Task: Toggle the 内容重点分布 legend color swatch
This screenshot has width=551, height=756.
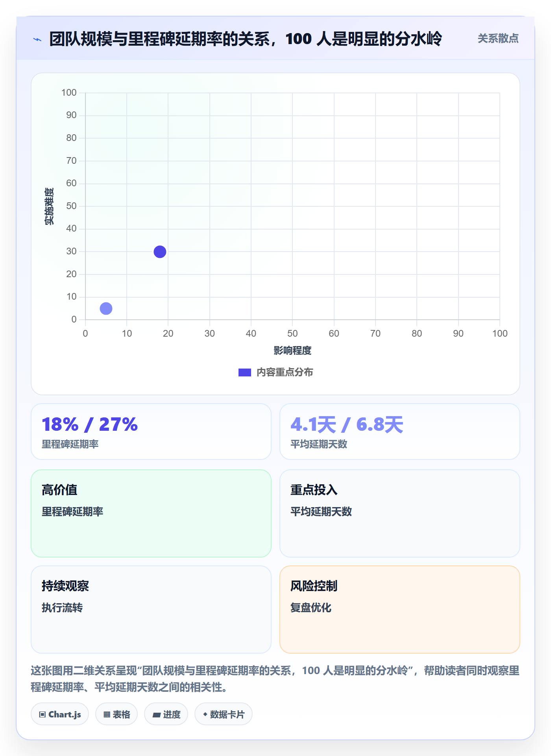Action: coord(244,372)
